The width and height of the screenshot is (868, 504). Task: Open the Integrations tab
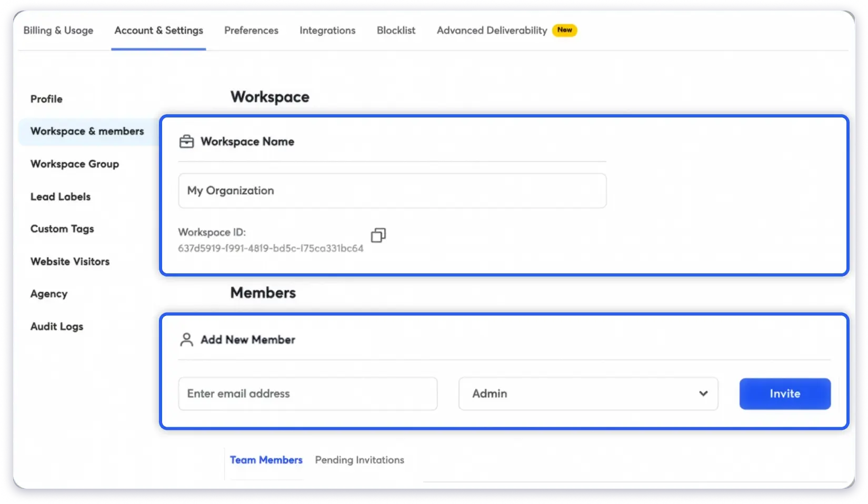327,31
